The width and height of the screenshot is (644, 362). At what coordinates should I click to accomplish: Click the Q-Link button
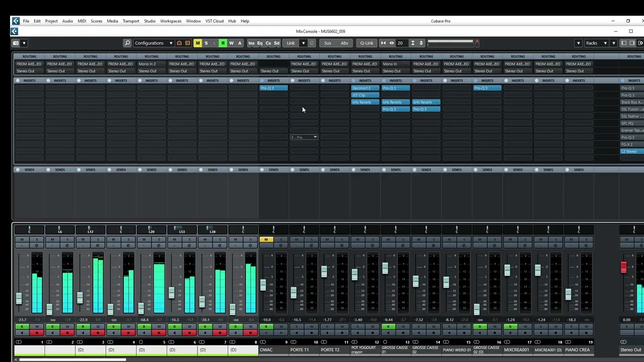[366, 43]
